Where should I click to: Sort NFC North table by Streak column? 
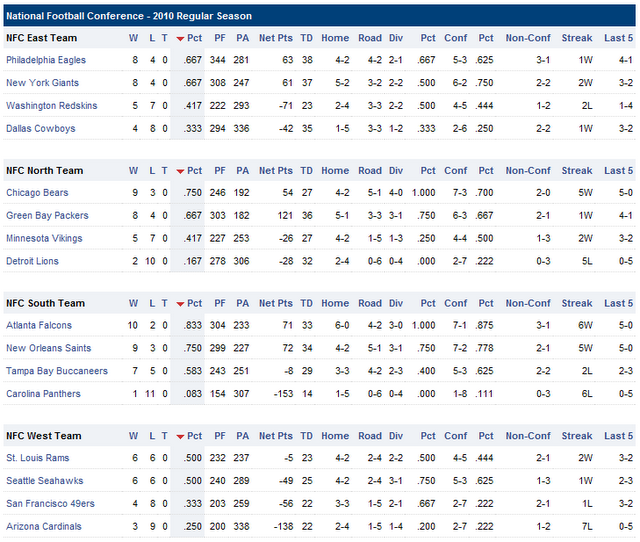point(577,171)
